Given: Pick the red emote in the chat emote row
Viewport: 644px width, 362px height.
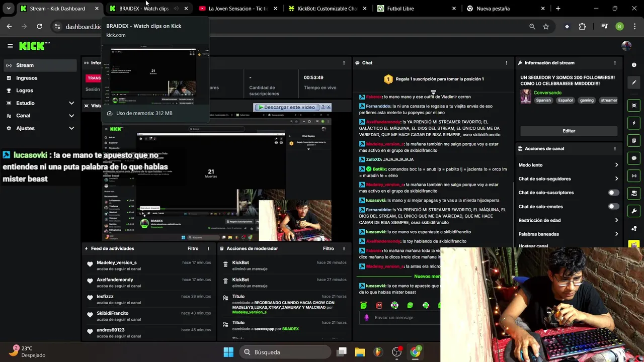Looking at the screenshot, I should click(379, 305).
